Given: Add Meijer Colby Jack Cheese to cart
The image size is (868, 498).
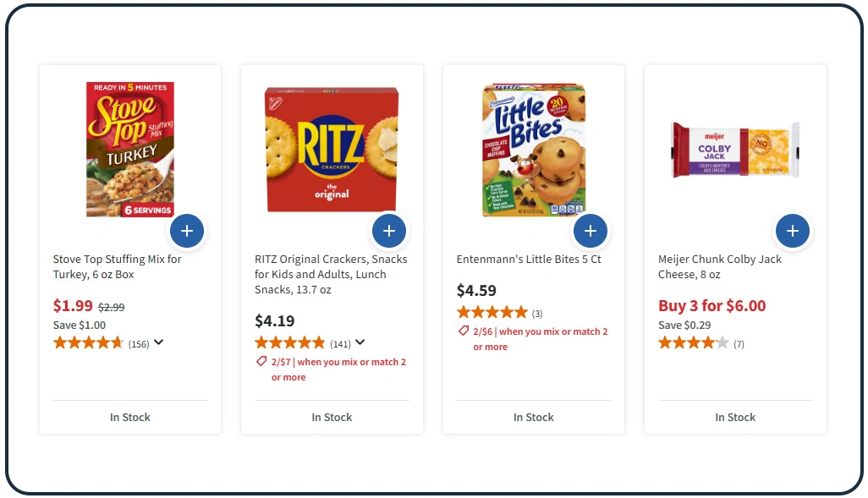Looking at the screenshot, I should click(793, 230).
